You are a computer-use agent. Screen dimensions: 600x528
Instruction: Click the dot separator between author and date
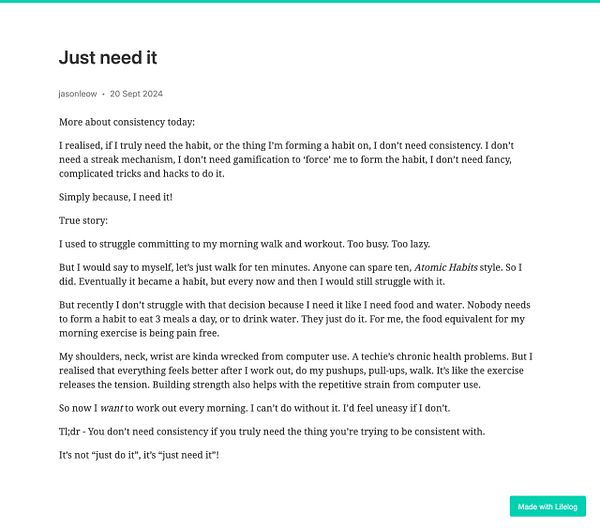pos(103,94)
